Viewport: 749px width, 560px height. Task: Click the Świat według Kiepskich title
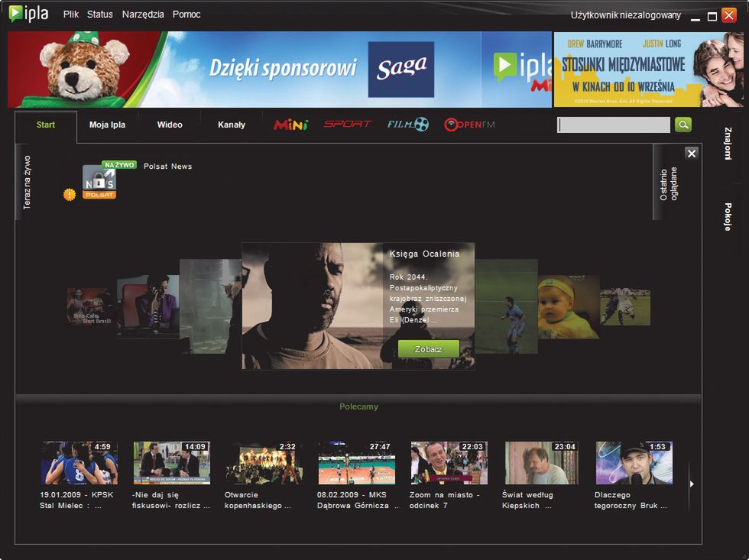click(x=527, y=500)
